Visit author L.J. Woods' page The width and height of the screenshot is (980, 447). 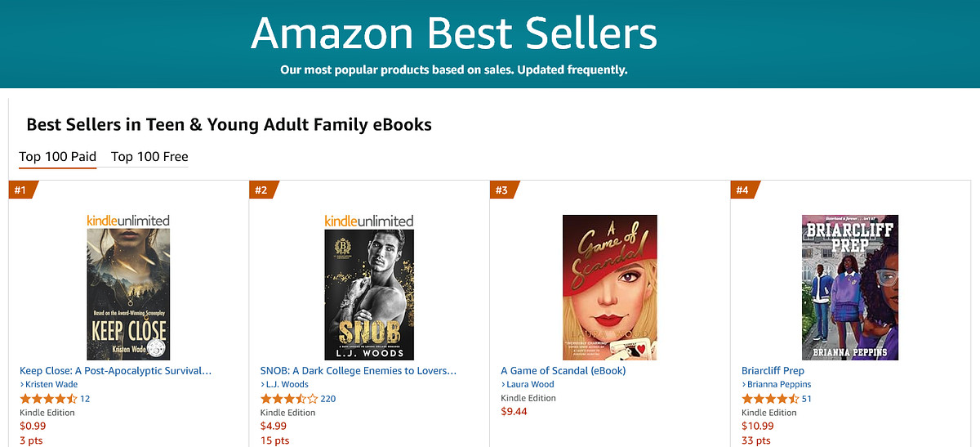pyautogui.click(x=287, y=385)
